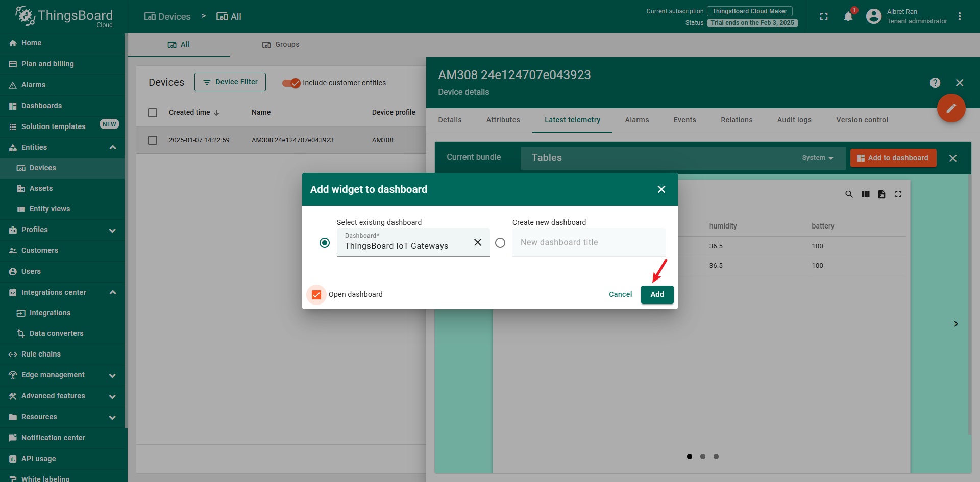
Task: Switch to Audit logs tab
Action: tap(794, 120)
